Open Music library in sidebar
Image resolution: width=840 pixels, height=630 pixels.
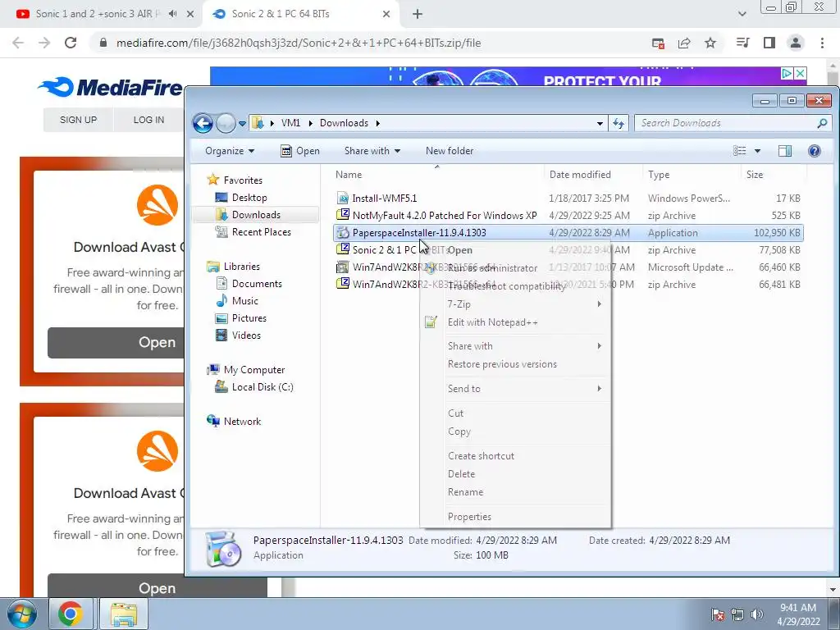pos(244,301)
